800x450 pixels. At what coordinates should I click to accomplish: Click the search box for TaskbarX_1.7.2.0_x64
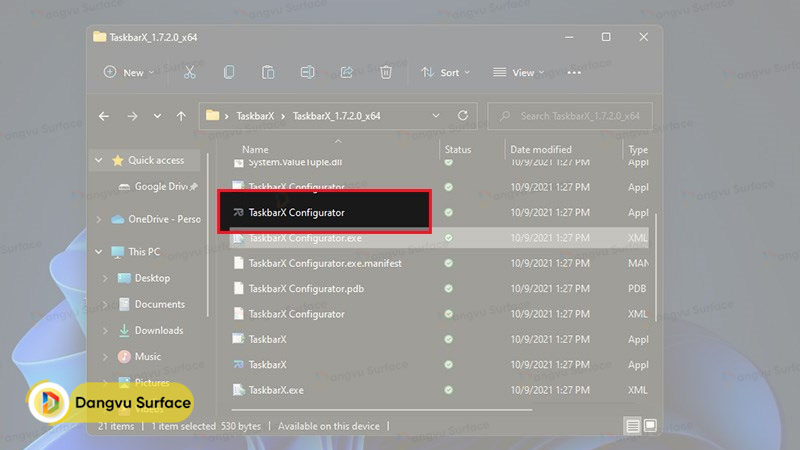[570, 116]
